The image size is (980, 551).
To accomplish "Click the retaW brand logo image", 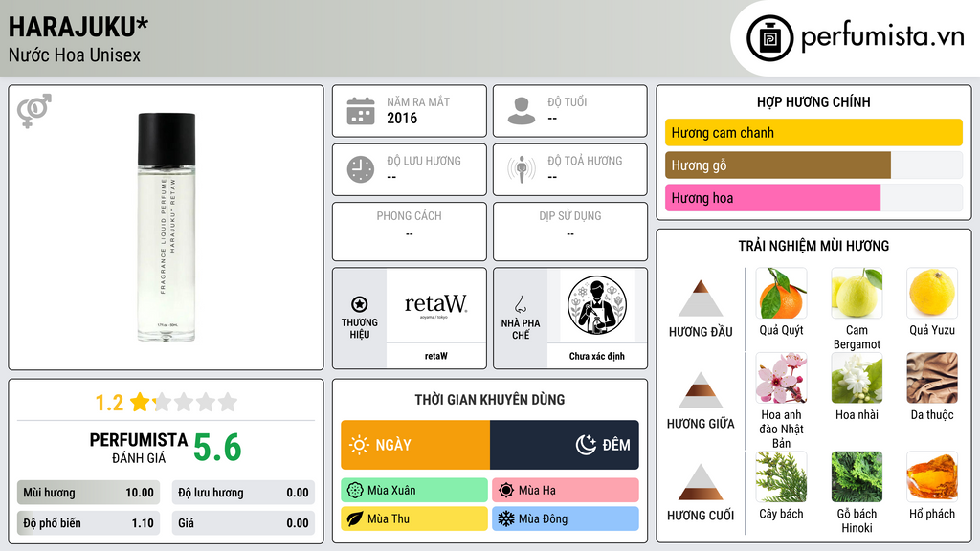I will click(435, 305).
